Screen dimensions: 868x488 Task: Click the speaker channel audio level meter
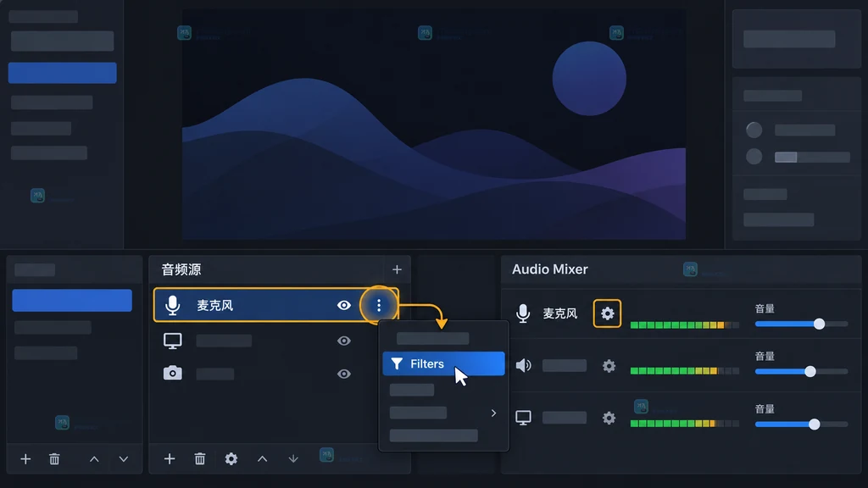[685, 371]
